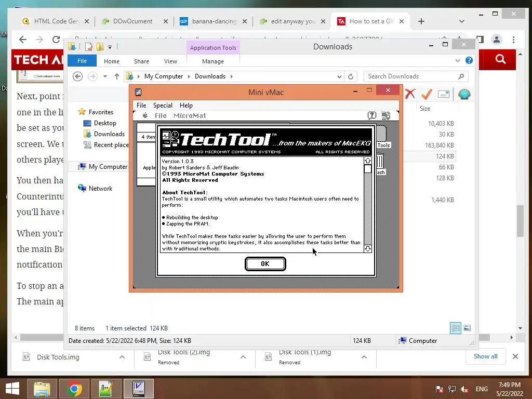Click the Chrome reload button
The width and height of the screenshot is (532, 399).
point(56,39)
